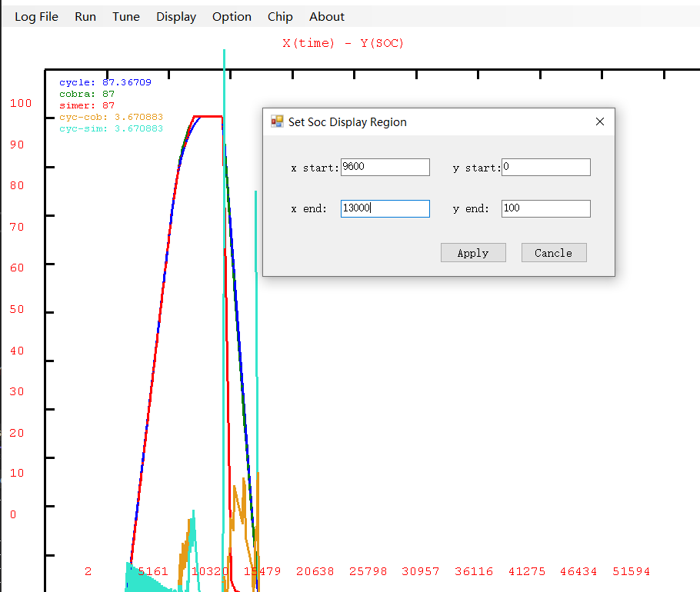Click the 'simer: 87' legend text

pyautogui.click(x=87, y=106)
